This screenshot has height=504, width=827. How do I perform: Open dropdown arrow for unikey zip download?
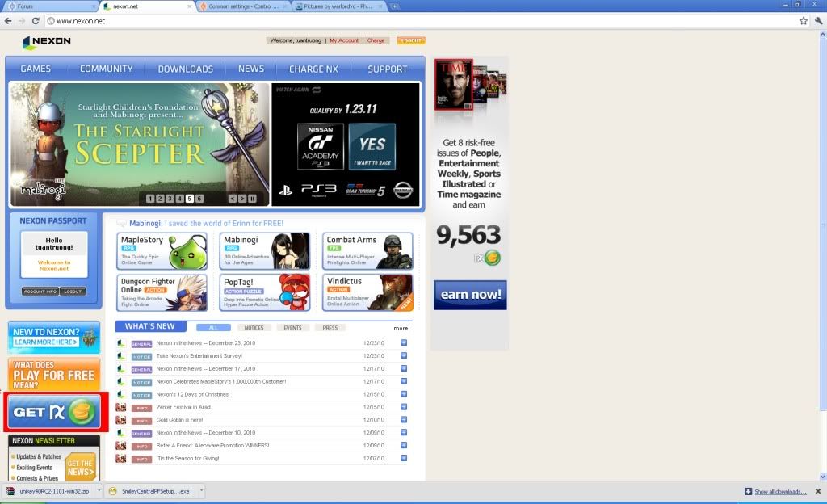click(x=99, y=491)
